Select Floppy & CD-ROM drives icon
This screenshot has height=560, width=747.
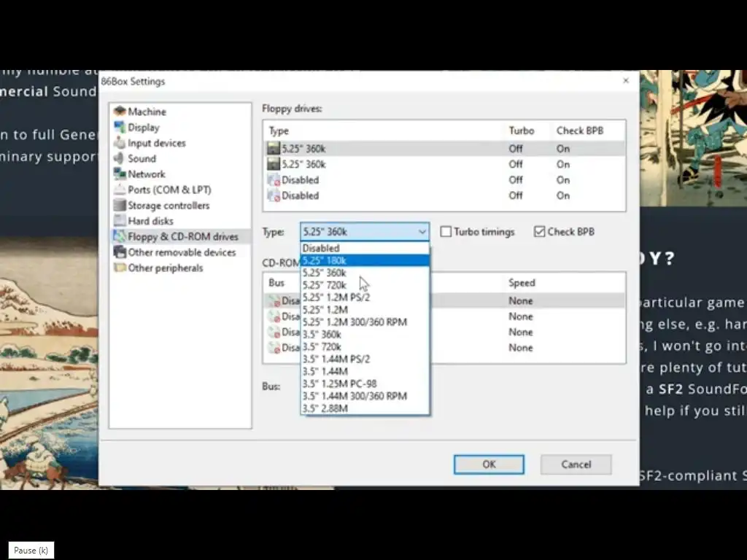[x=120, y=236]
